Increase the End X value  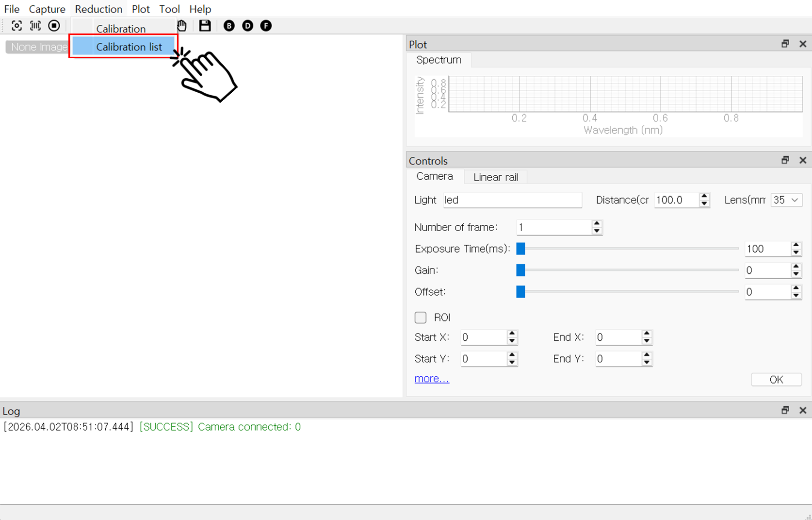647,334
